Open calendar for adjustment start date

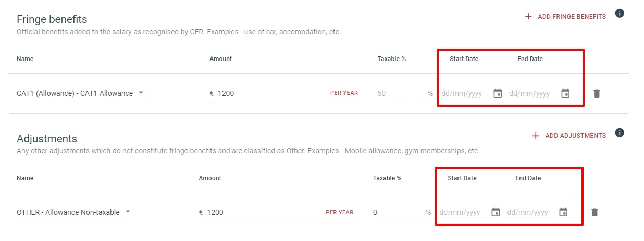496,212
